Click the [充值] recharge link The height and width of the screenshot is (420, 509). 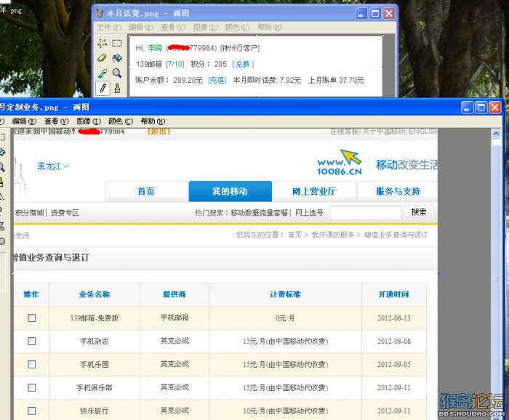pyautogui.click(x=217, y=80)
